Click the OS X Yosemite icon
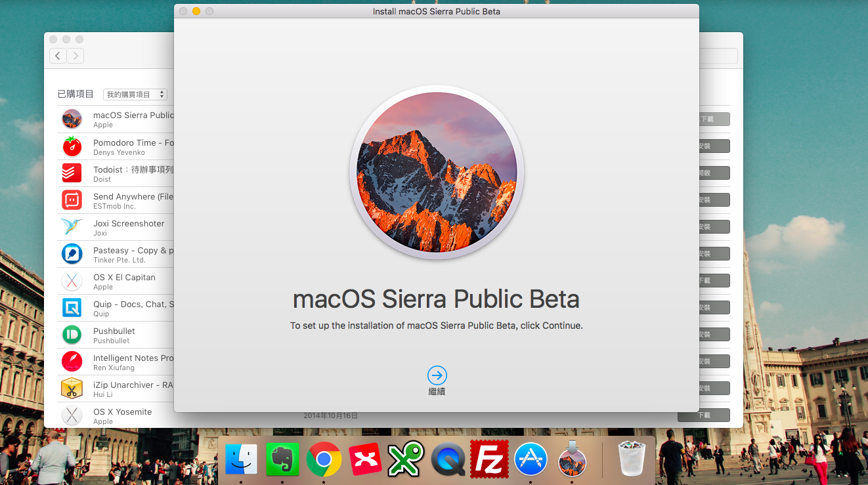This screenshot has width=868, height=485. coord(72,415)
